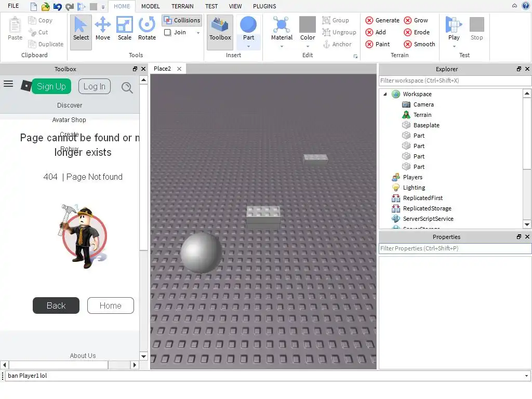Enable the Join checkbox
This screenshot has width=532, height=399.
[x=168, y=32]
